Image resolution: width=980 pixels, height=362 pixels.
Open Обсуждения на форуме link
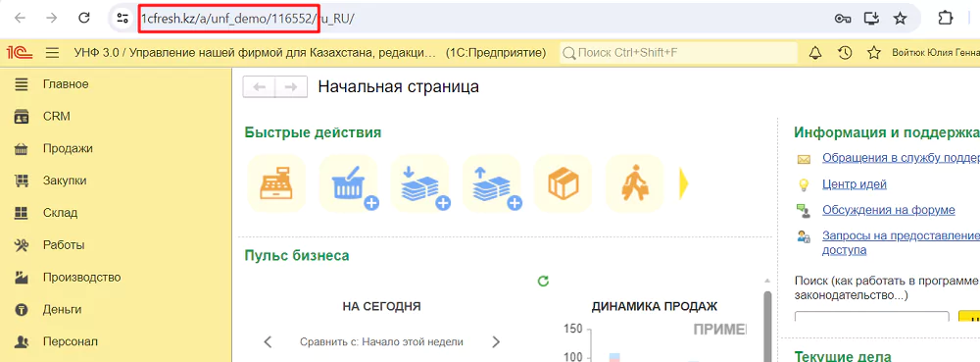coord(889,210)
